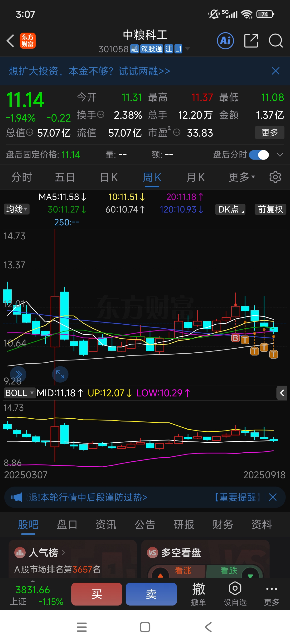Screen dimensions: 290x644
Task: Open the bottom more options dots
Action: point(271,589)
